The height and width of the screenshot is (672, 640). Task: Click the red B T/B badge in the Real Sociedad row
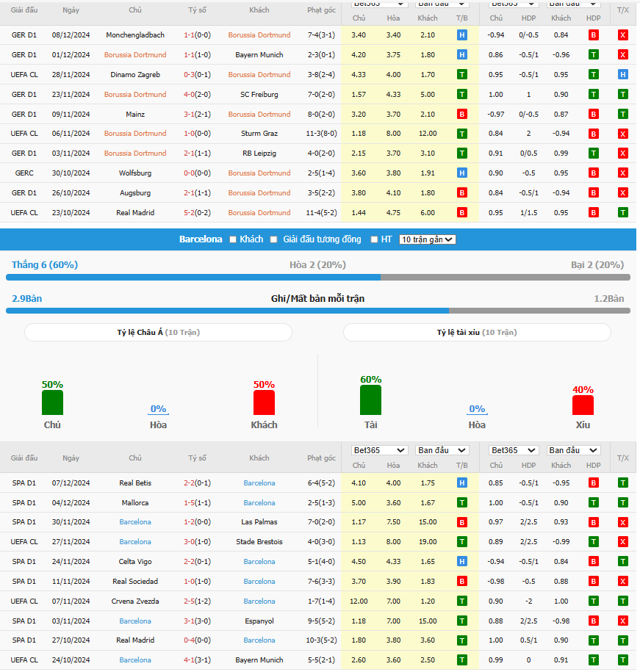point(461,582)
